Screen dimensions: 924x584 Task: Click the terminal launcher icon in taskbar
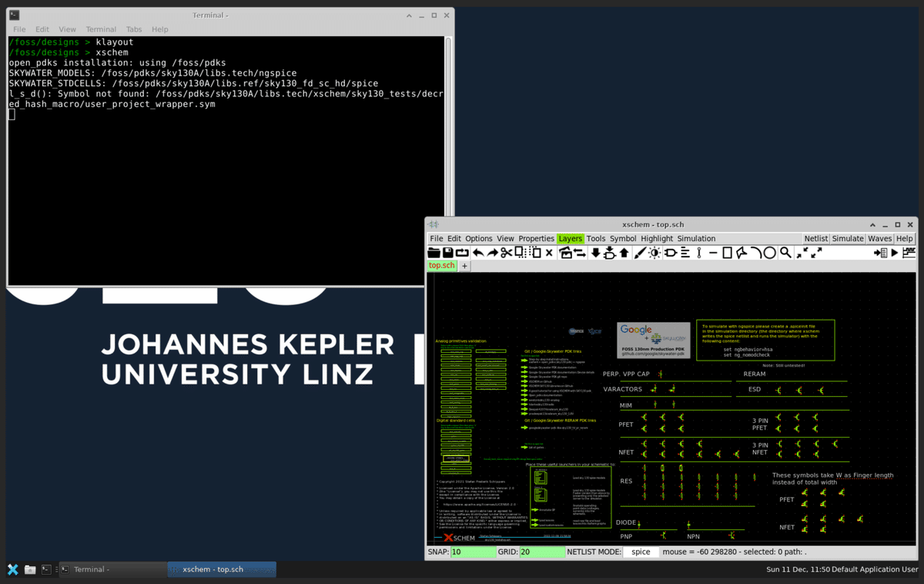pos(47,569)
